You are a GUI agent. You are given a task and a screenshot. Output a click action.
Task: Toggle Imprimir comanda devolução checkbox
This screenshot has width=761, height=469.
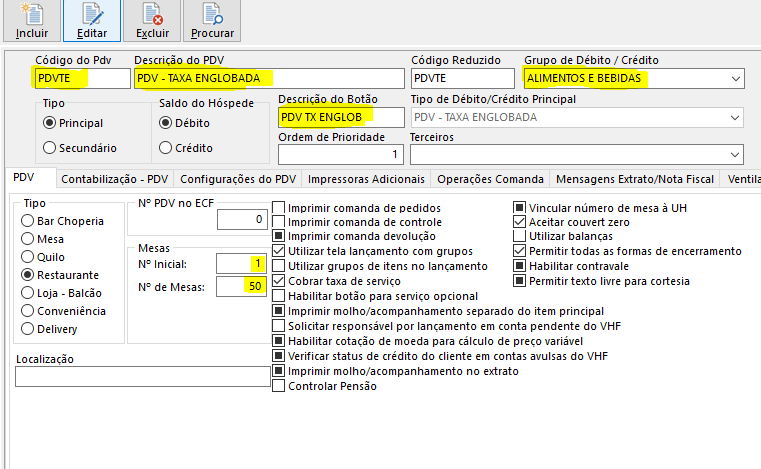point(279,236)
